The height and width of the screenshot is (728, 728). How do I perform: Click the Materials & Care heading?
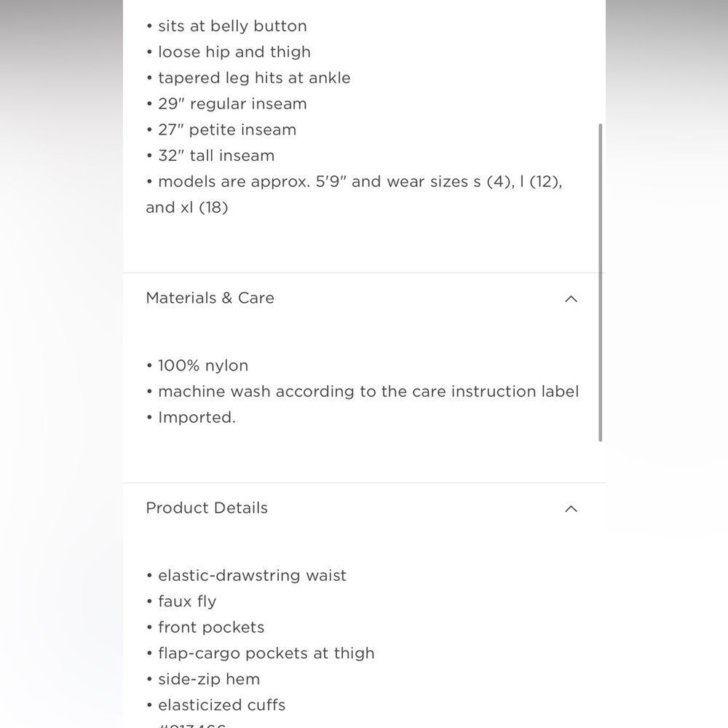point(210,298)
